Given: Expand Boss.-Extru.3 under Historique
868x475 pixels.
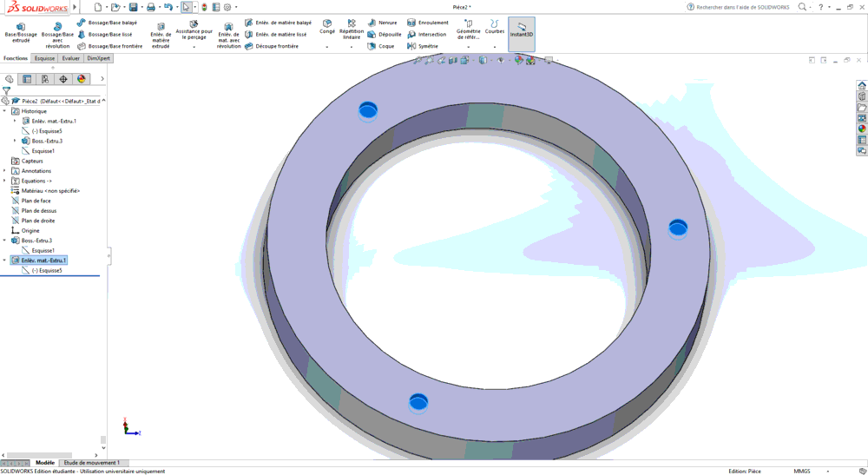Looking at the screenshot, I should point(15,142).
